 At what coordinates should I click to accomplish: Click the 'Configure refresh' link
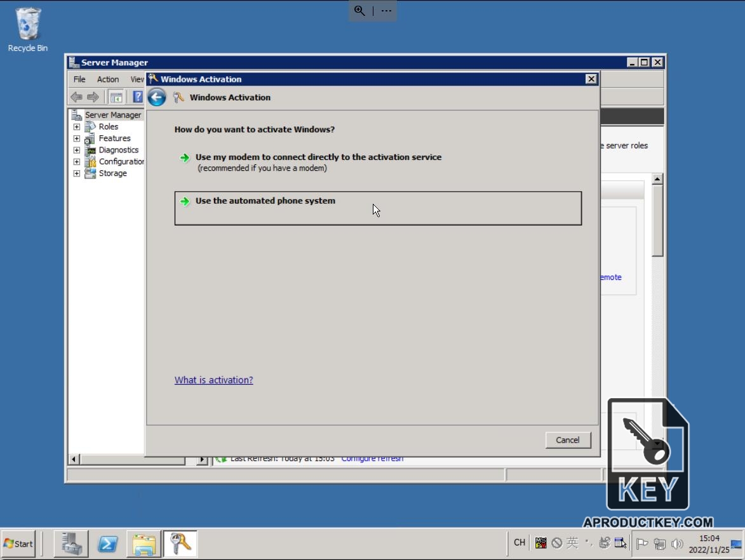(372, 458)
